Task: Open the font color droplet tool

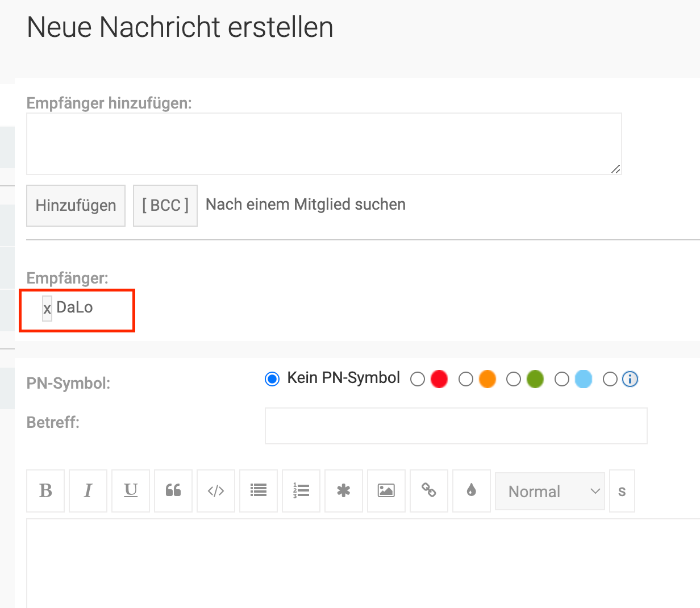Action: click(472, 491)
